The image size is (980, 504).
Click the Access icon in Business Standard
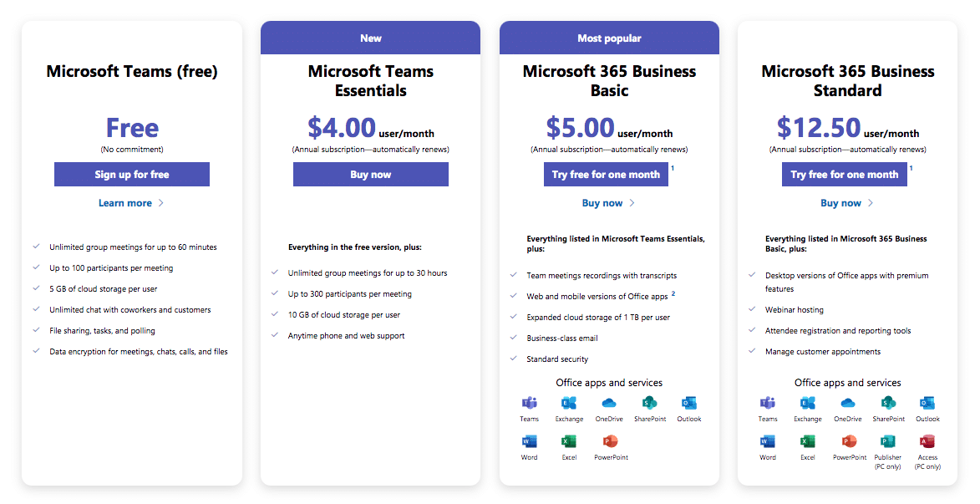(x=927, y=441)
